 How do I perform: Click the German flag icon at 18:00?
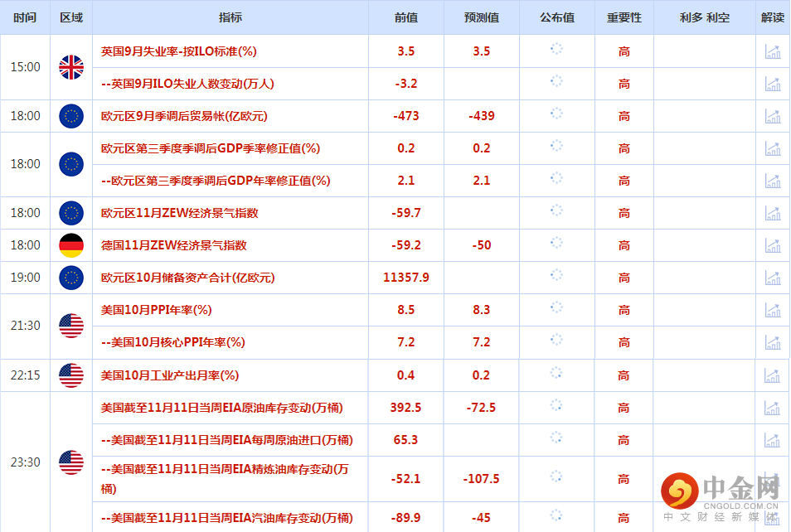pos(71,245)
